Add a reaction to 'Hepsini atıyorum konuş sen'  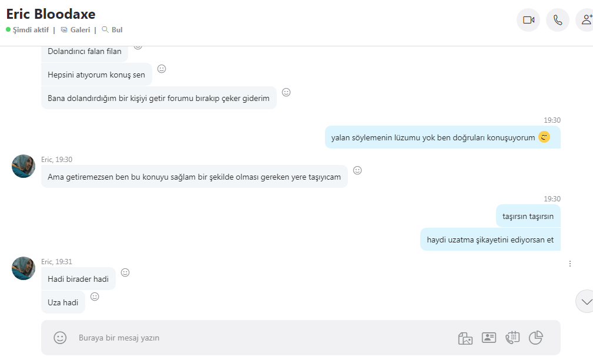(162, 69)
